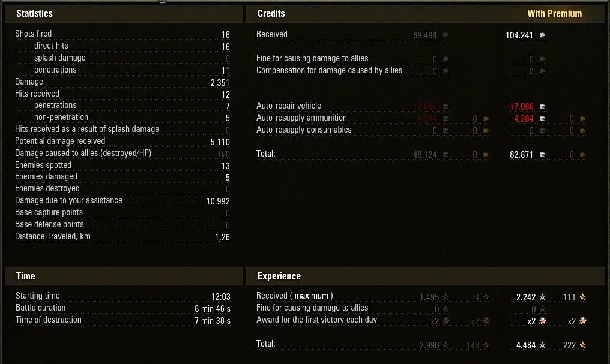
Task: Select the Statistics section header
Action: [35, 14]
